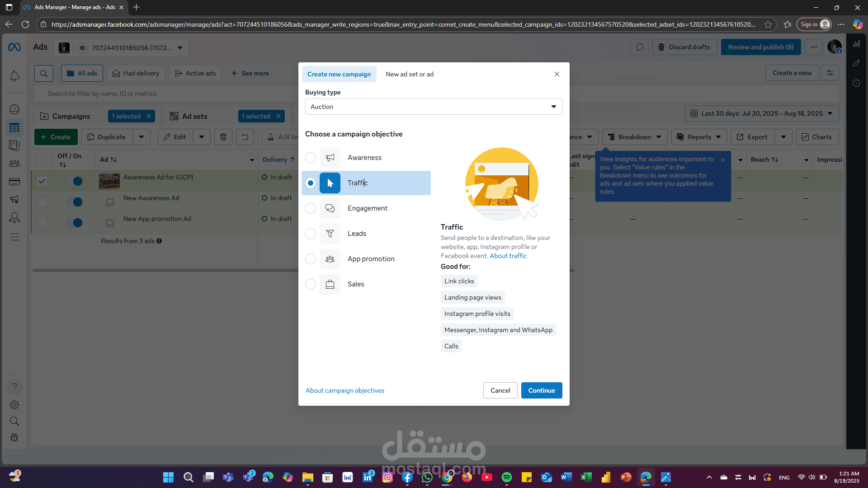Select Awareness objective radio button
This screenshot has width=868, height=488.
[x=311, y=158]
